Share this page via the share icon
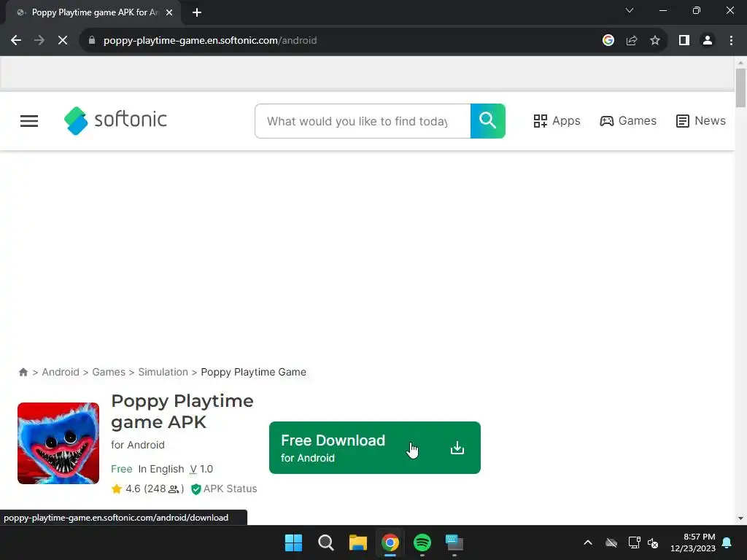The width and height of the screenshot is (747, 560). point(632,41)
